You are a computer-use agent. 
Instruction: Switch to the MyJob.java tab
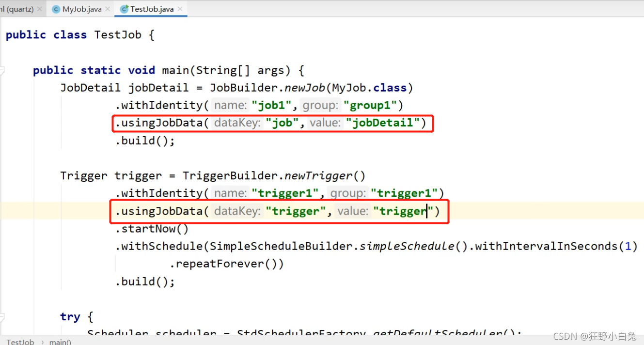[x=81, y=9]
